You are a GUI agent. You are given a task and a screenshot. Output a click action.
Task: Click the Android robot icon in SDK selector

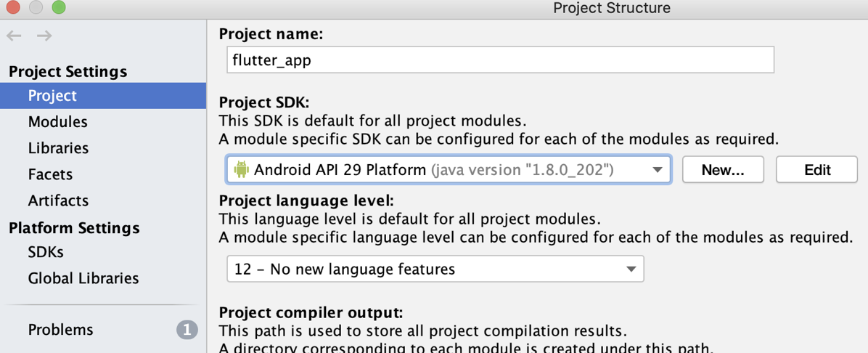tap(241, 169)
